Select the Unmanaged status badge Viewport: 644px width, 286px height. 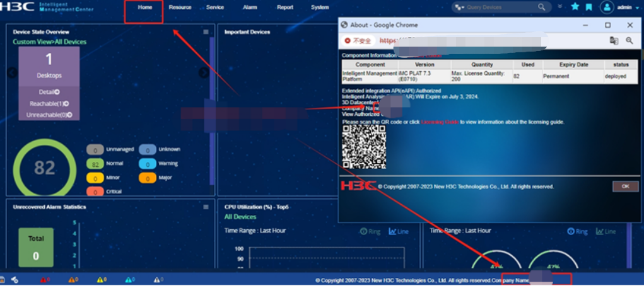[x=95, y=150]
